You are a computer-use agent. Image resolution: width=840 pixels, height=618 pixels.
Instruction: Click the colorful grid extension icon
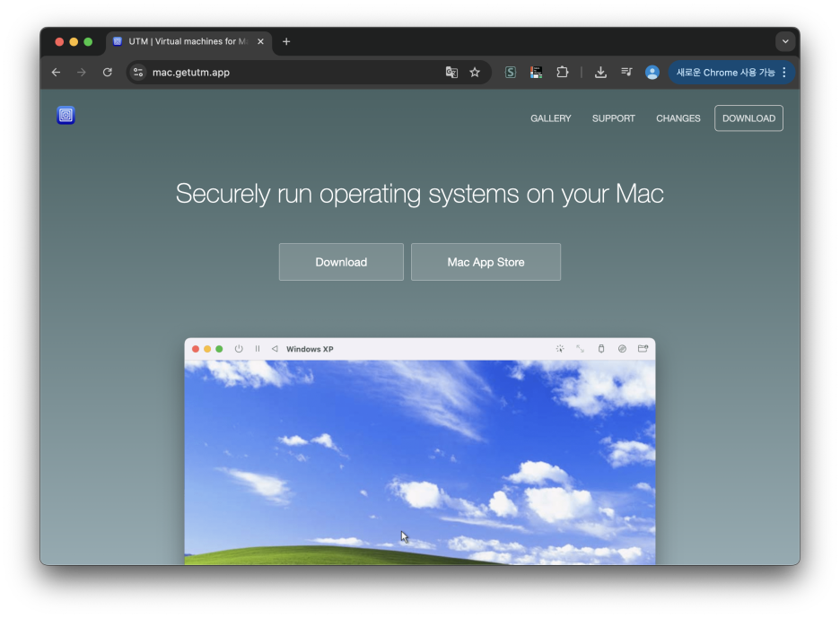537,73
